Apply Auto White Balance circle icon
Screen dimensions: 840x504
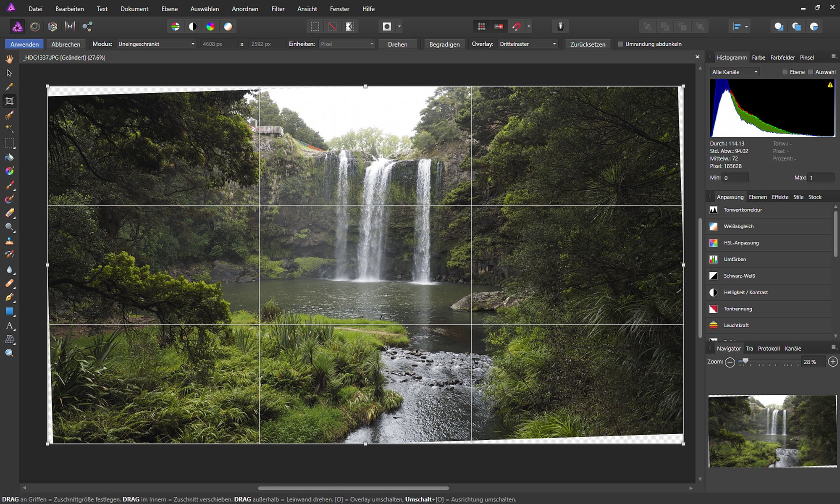pyautogui.click(x=228, y=26)
